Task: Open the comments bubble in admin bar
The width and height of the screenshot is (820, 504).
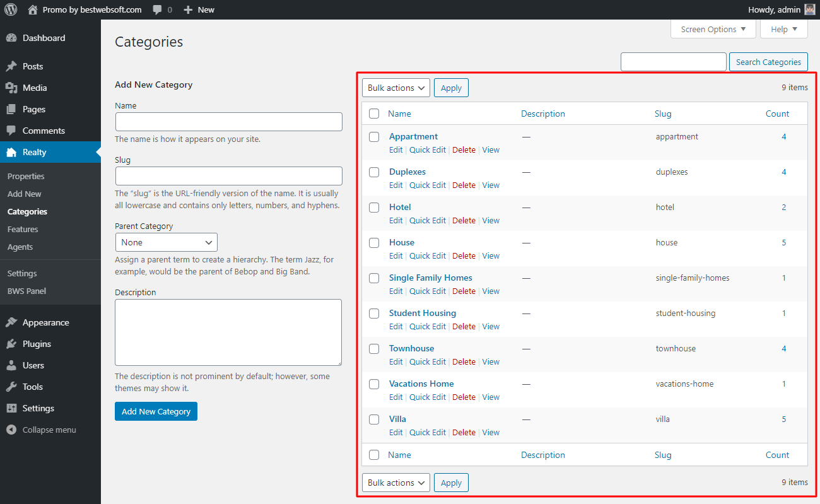Action: (162, 9)
